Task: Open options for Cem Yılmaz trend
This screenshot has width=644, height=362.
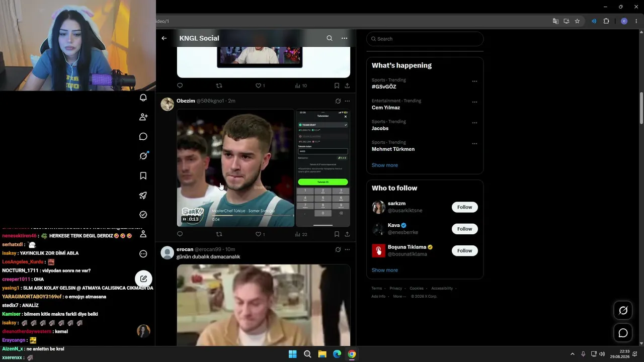Action: [474, 102]
